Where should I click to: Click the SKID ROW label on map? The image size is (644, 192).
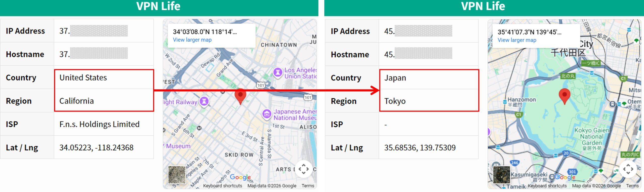[x=239, y=155]
